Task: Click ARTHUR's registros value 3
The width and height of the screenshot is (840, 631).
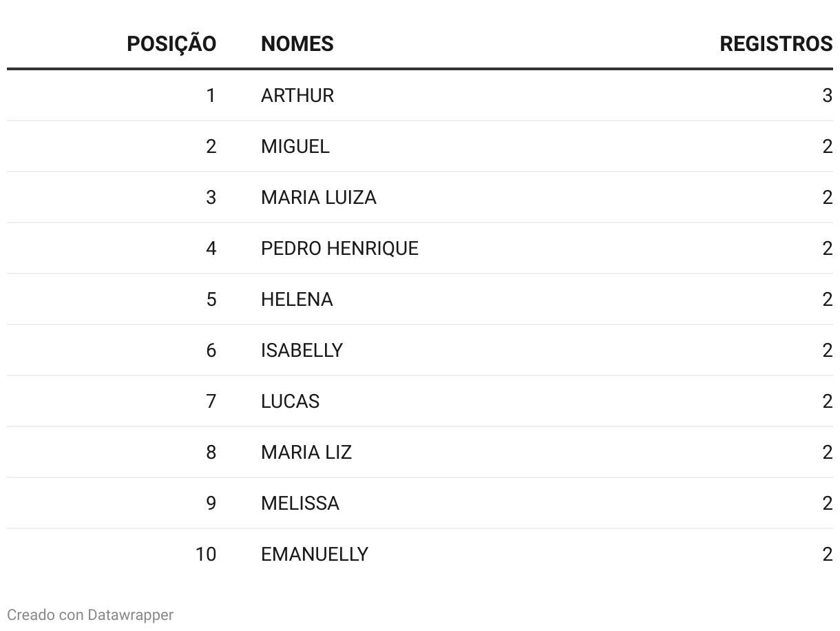Action: click(x=827, y=95)
